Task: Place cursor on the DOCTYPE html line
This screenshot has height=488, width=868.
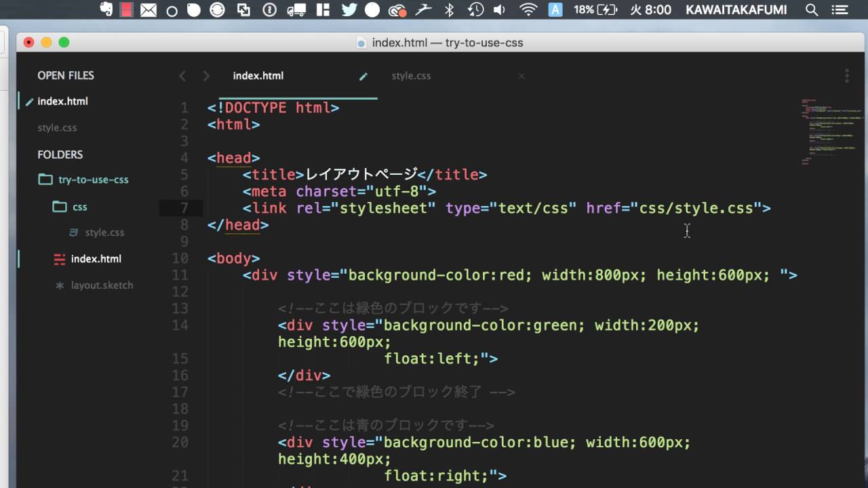Action: point(273,108)
